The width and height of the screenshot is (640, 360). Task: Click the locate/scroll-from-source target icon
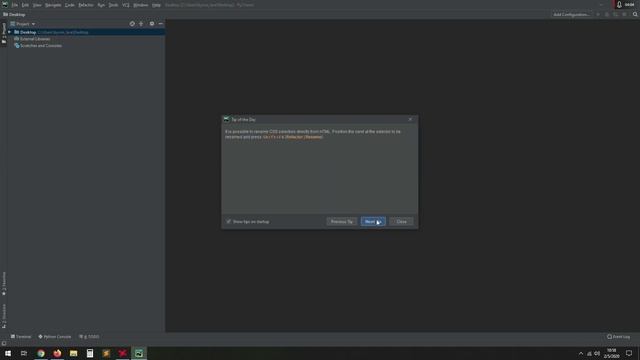132,24
